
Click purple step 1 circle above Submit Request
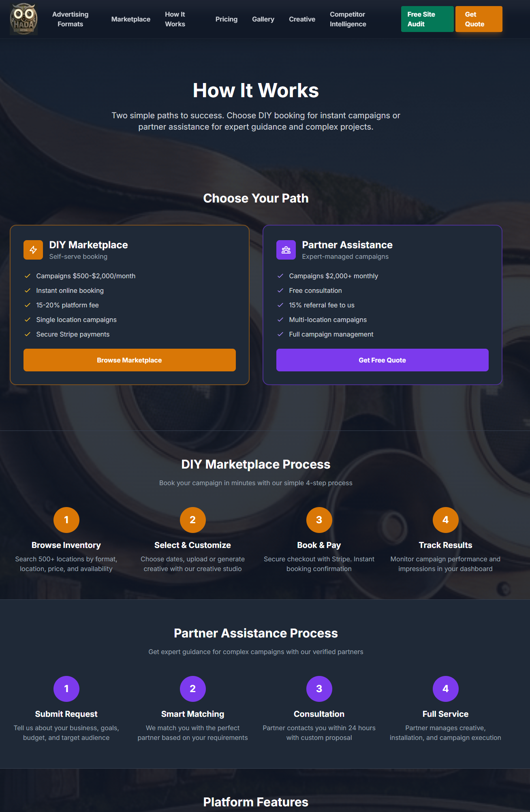click(66, 689)
